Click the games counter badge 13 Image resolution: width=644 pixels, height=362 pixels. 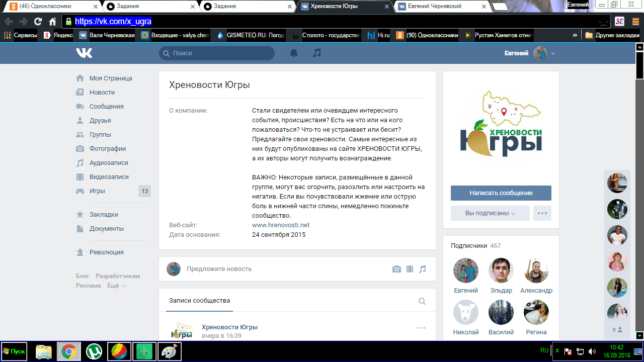(144, 191)
